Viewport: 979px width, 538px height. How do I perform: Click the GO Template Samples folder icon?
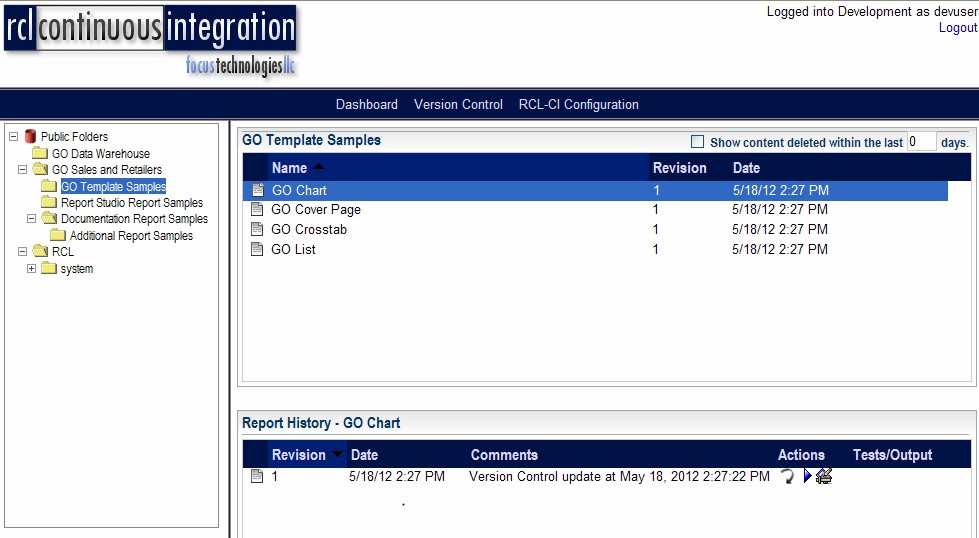coord(49,186)
